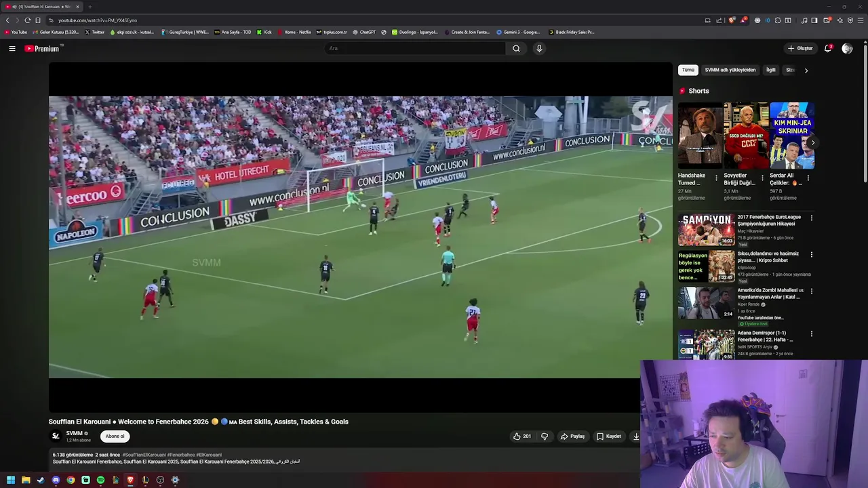This screenshot has height=488, width=868.
Task: Open 2017 Fenerbahçe EuroLeague video thumbnail
Action: [x=707, y=230]
